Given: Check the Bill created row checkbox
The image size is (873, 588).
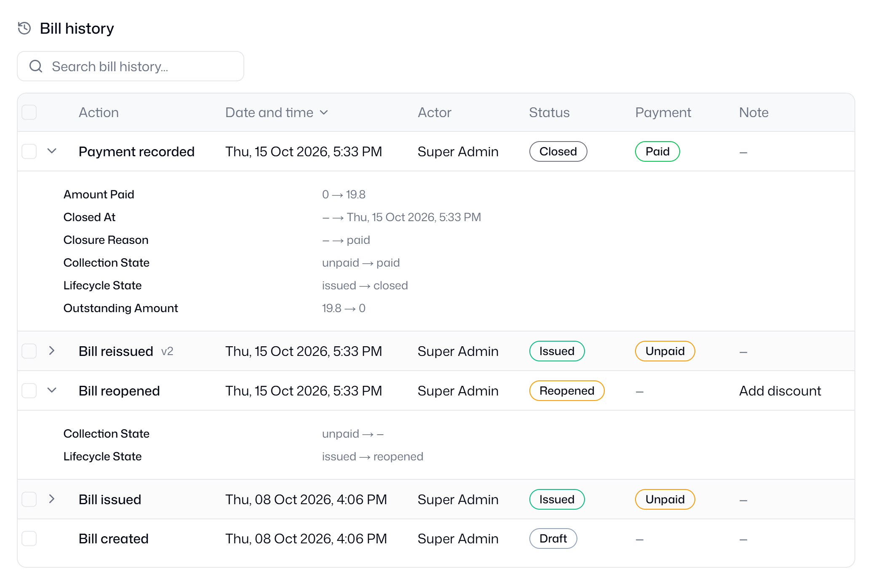Looking at the screenshot, I should click(x=29, y=538).
